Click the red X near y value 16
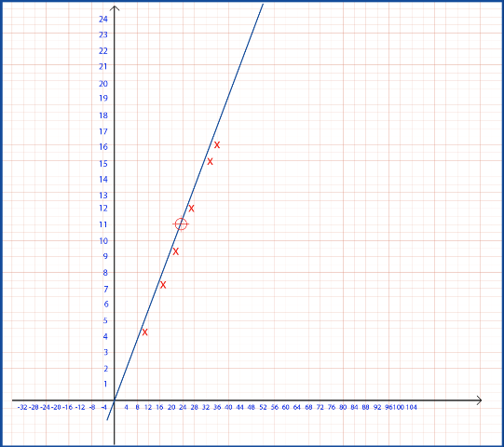This screenshot has width=504, height=447. pyautogui.click(x=217, y=145)
